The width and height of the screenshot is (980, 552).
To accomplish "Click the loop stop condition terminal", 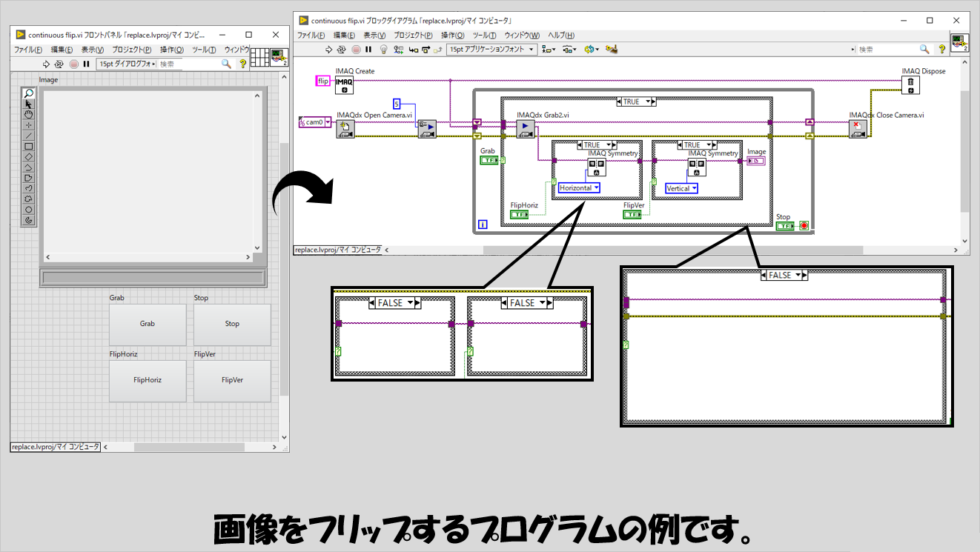I will (x=804, y=226).
